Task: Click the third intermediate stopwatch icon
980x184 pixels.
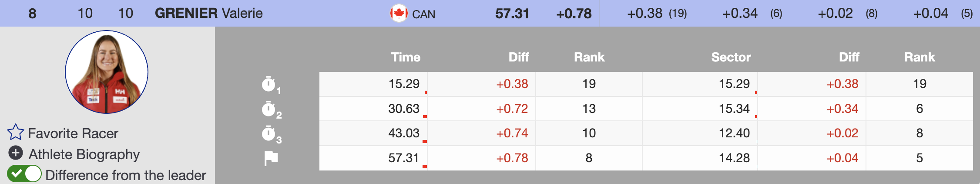Action: [269, 133]
